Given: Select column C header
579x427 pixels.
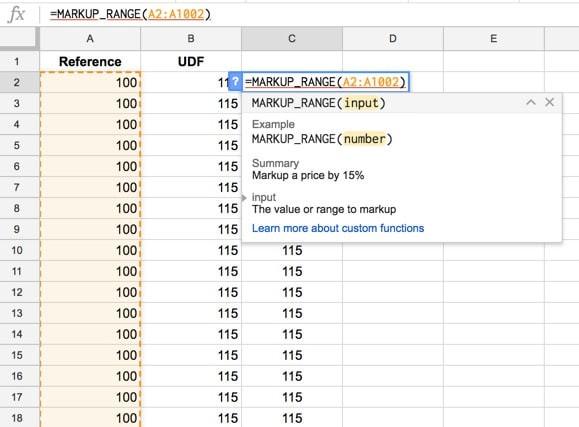Looking at the screenshot, I should pyautogui.click(x=292, y=39).
